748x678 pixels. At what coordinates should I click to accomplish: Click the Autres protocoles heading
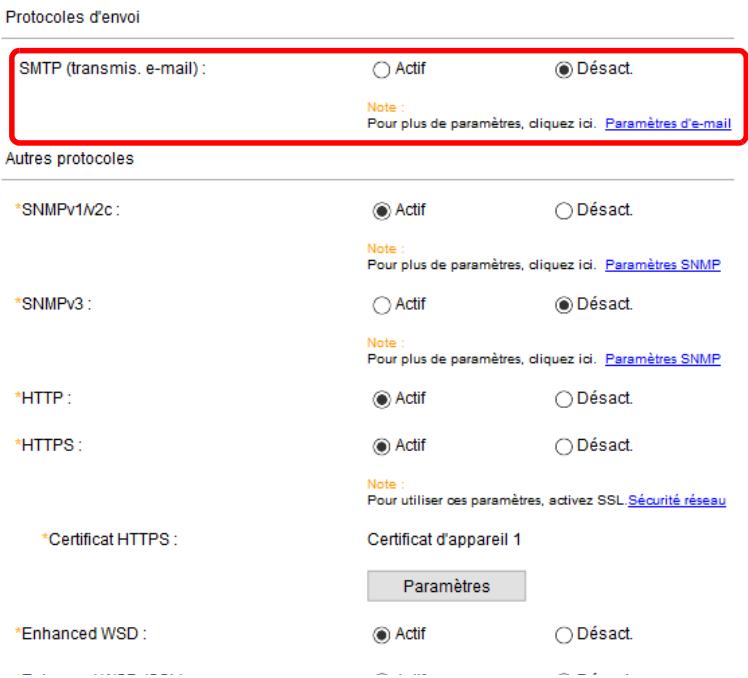pyautogui.click(x=70, y=158)
